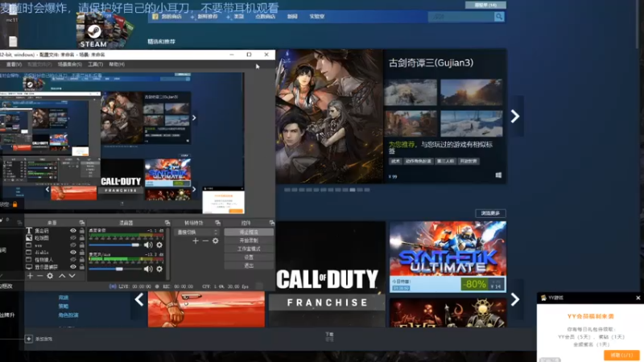The image size is (644, 362).
Task: Toggle visibility eye of 怪物猎人 source
Action: 73,259
